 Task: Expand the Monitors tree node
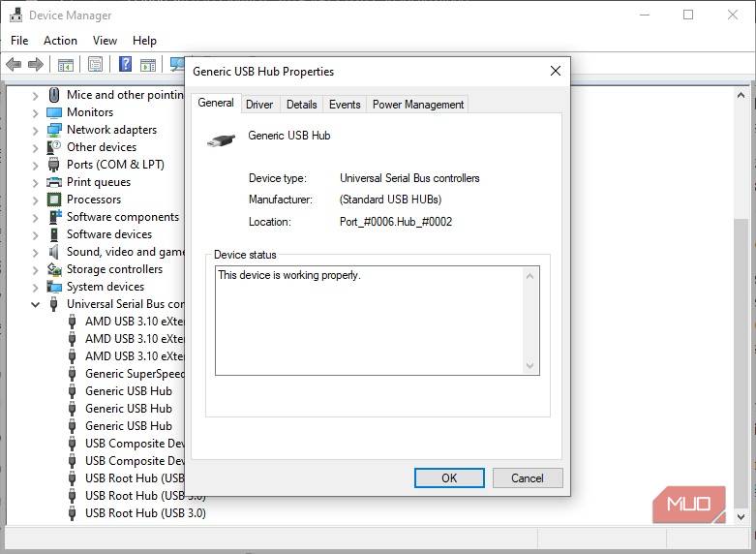(35, 113)
